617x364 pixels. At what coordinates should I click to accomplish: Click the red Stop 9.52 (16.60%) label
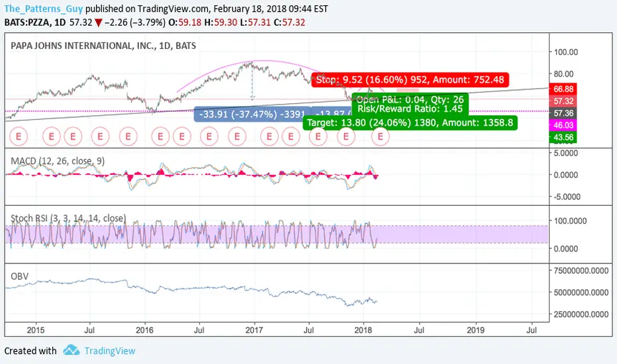[410, 80]
